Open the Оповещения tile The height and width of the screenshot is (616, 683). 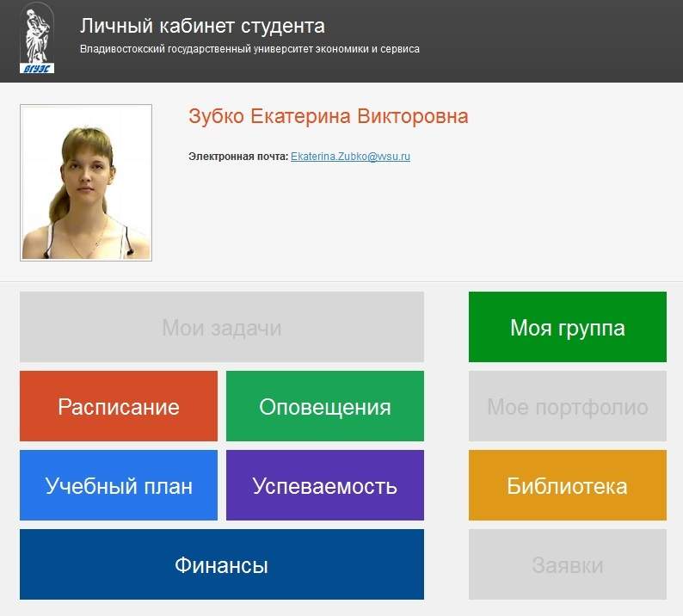325,406
